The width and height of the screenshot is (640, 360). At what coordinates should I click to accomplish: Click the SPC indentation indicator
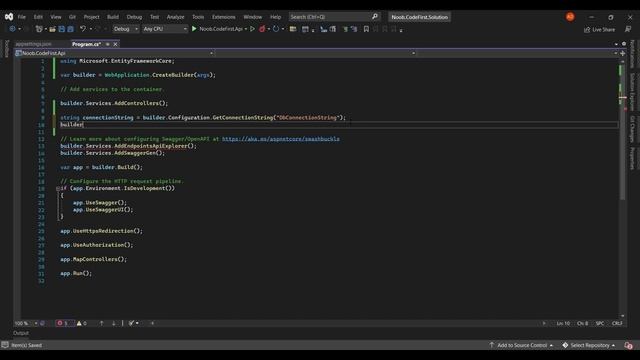click(x=600, y=323)
